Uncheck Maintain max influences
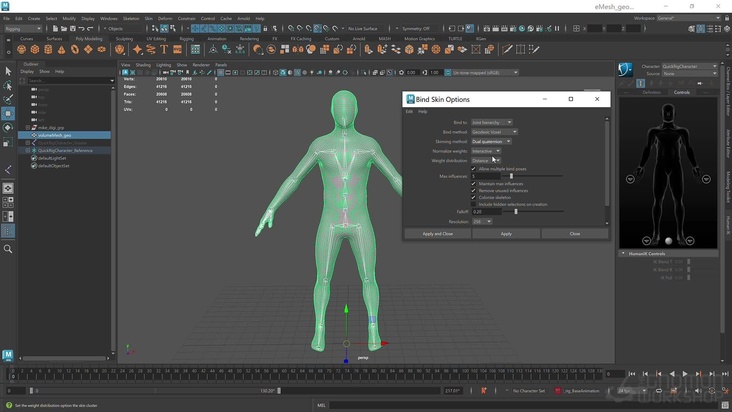 tap(473, 184)
